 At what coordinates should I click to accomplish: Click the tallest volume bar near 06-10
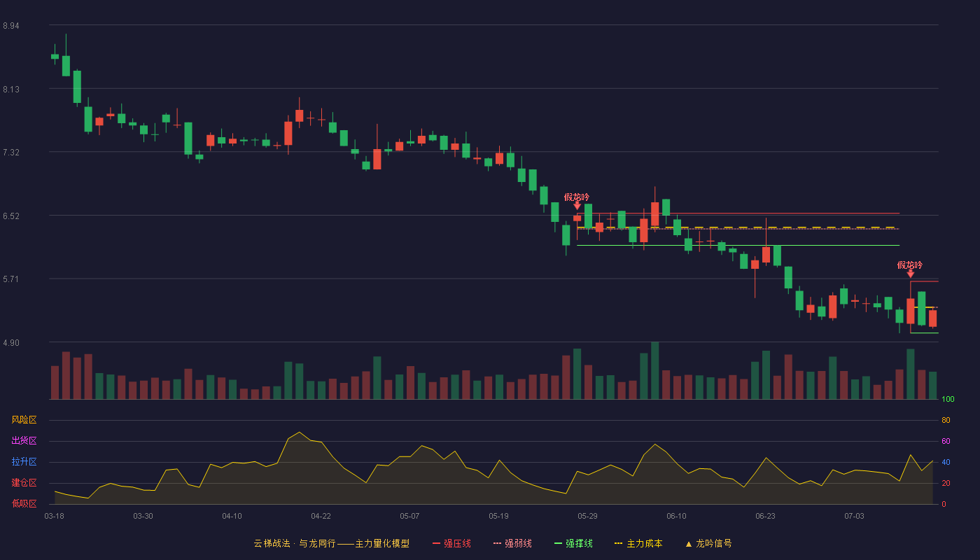pyautogui.click(x=654, y=370)
